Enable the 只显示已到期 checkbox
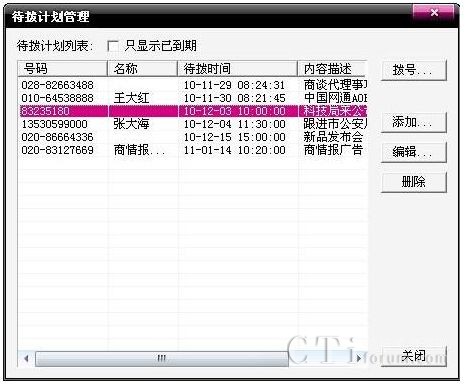The image size is (465, 384). click(113, 46)
